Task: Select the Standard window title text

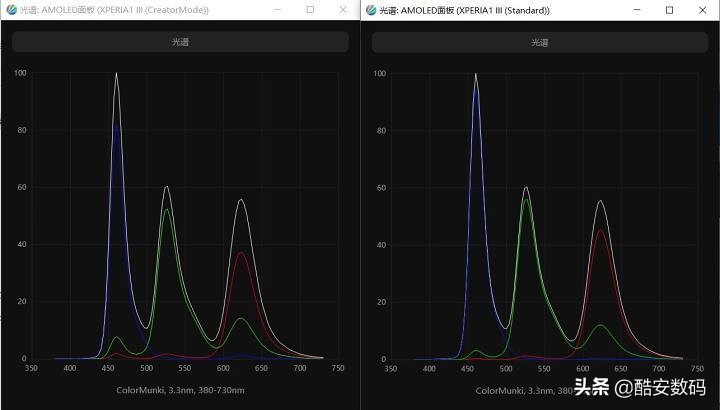Action: pos(470,10)
